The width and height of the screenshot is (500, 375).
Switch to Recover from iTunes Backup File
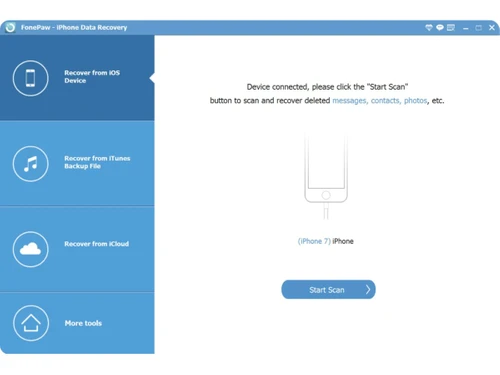77,163
